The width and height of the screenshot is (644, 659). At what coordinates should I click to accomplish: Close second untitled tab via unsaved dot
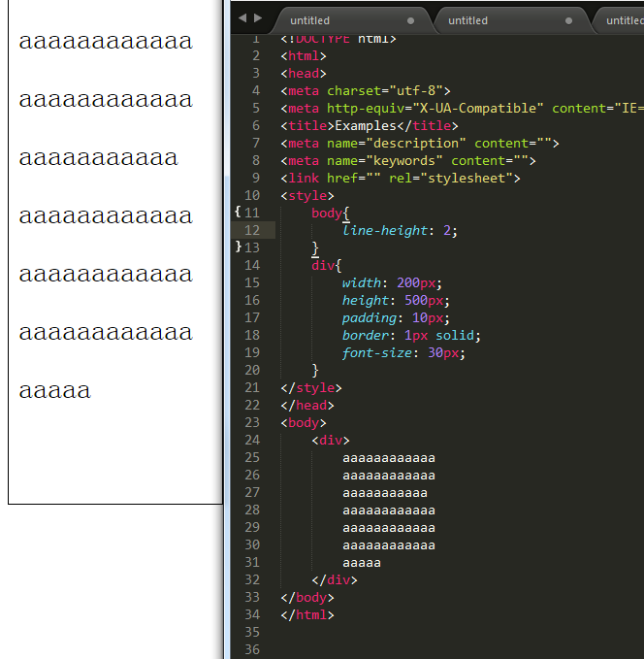coord(568,20)
